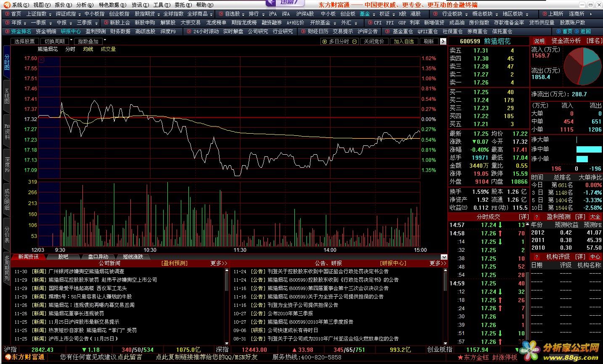The image size is (603, 364).
Task: Click the small X box at chart top-left
Action: (x=41, y=60)
